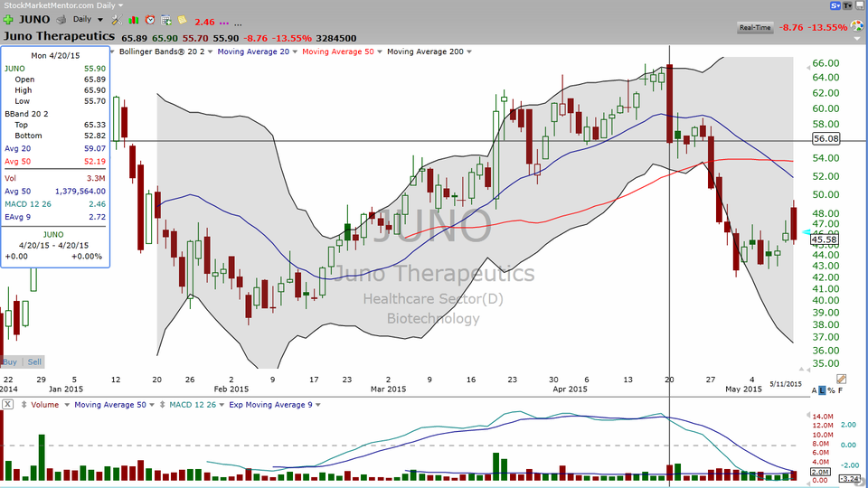The height and width of the screenshot is (488, 868).
Task: Expand Moving Average 20 indicator menu
Action: (295, 52)
